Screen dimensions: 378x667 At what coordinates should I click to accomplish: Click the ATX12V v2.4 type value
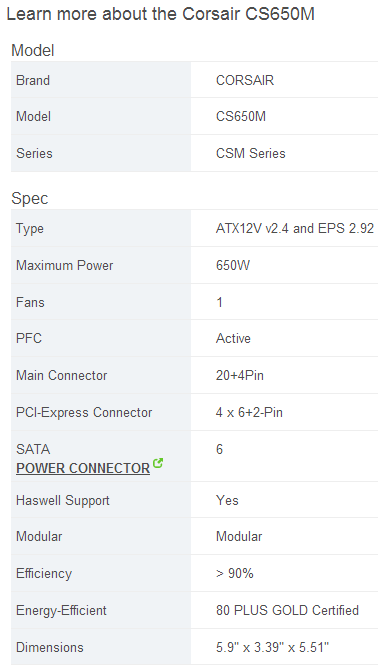pos(295,228)
